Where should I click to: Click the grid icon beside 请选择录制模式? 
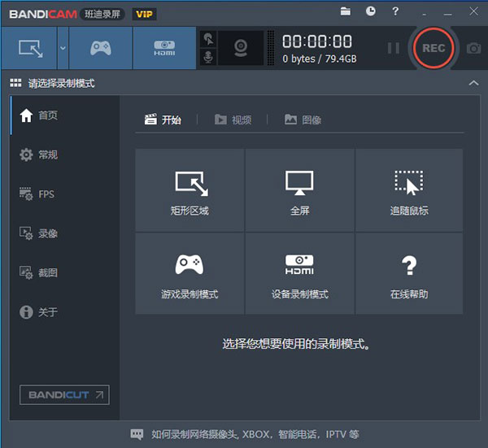pos(15,83)
